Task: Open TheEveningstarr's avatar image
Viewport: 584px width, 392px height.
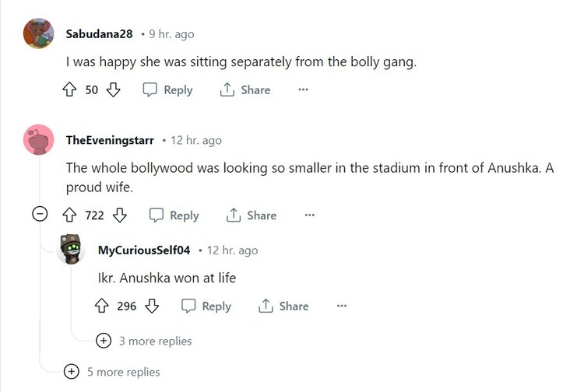Action: click(39, 140)
